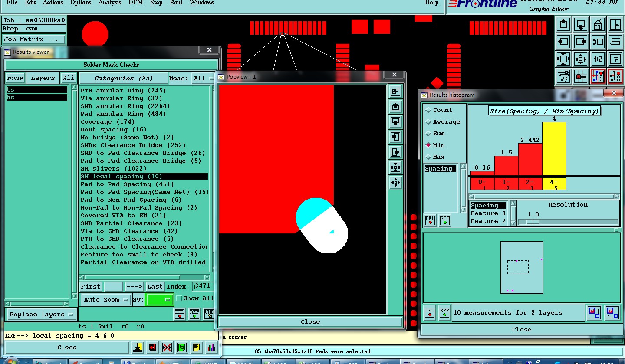Pan the view up in the main toolbar
Viewport: 625px width, 364px height.
563,24
